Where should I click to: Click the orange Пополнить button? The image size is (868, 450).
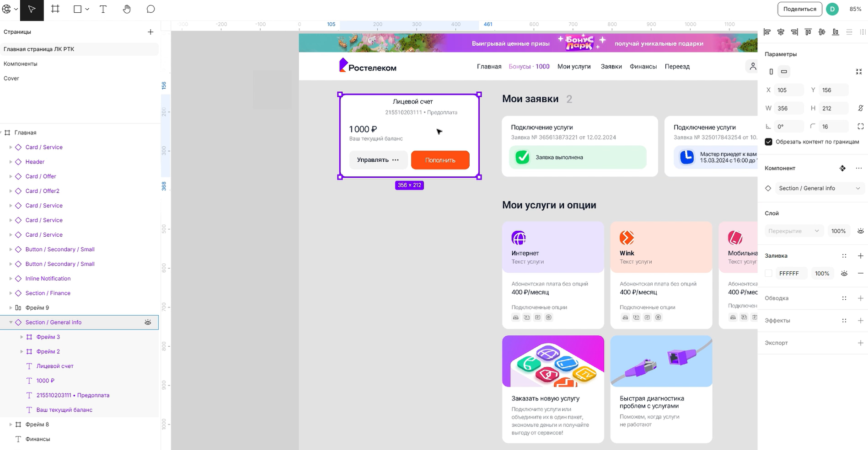pos(440,160)
